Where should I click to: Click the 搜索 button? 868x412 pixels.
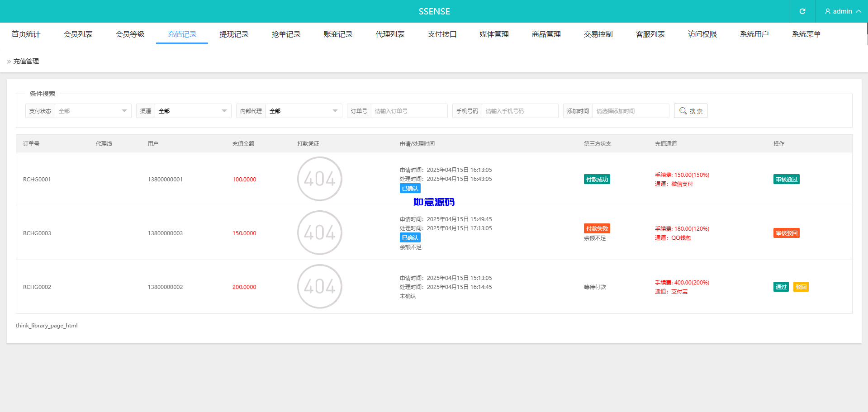click(x=691, y=111)
